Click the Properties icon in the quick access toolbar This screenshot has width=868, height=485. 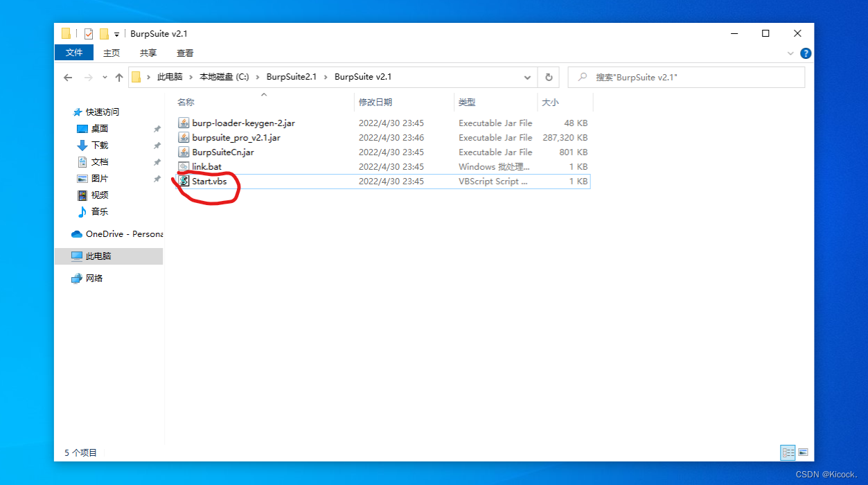(89, 34)
